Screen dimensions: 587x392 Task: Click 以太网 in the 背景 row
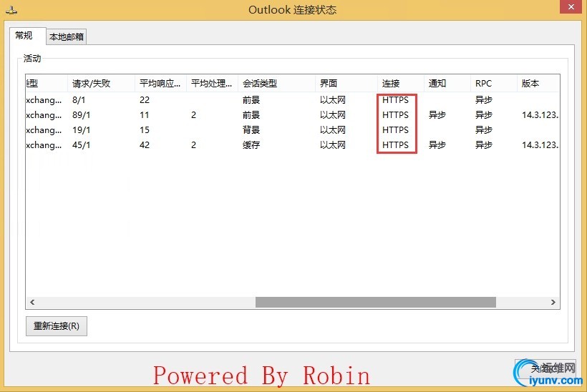[332, 129]
